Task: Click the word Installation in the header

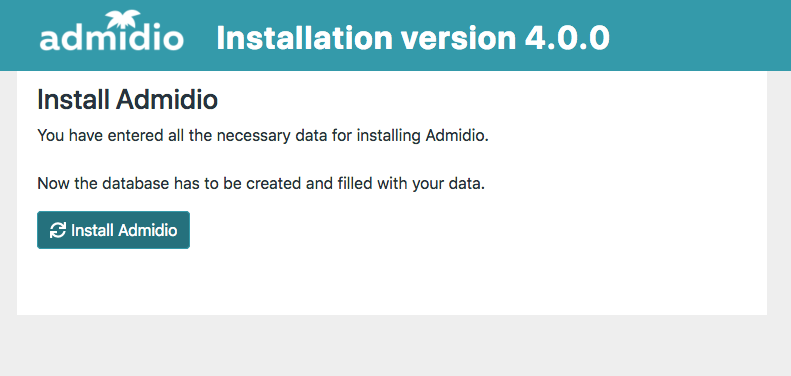Action: click(304, 38)
